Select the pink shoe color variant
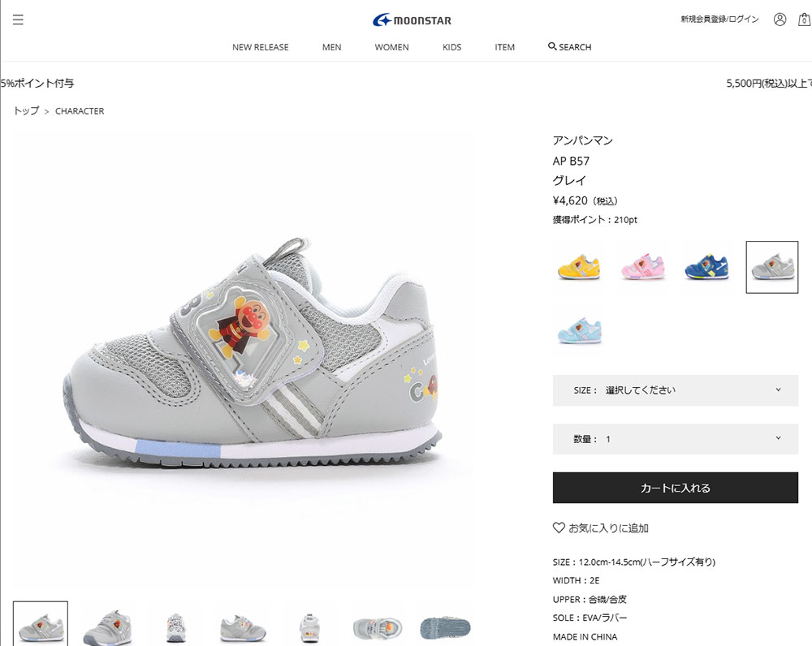The height and width of the screenshot is (646, 812). 642,267
